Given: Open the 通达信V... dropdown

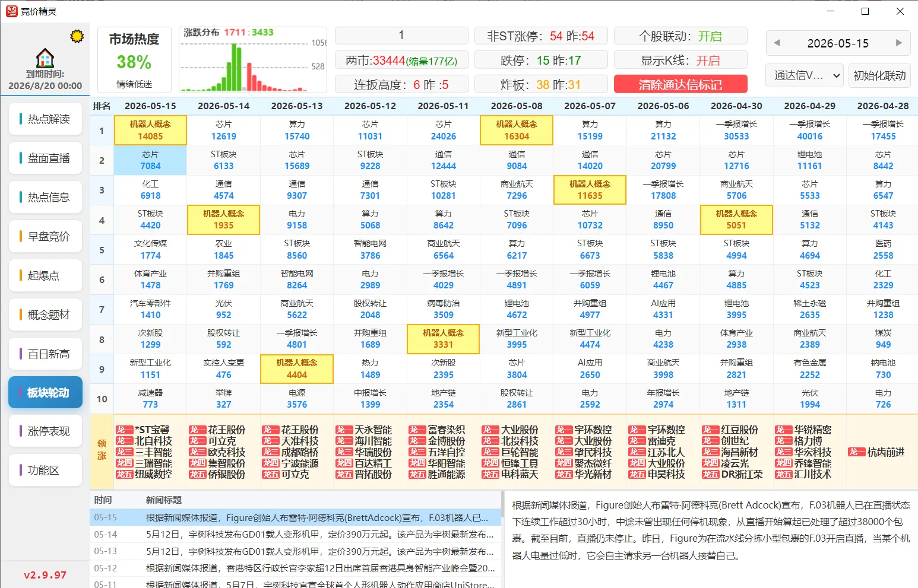Looking at the screenshot, I should click(x=805, y=75).
